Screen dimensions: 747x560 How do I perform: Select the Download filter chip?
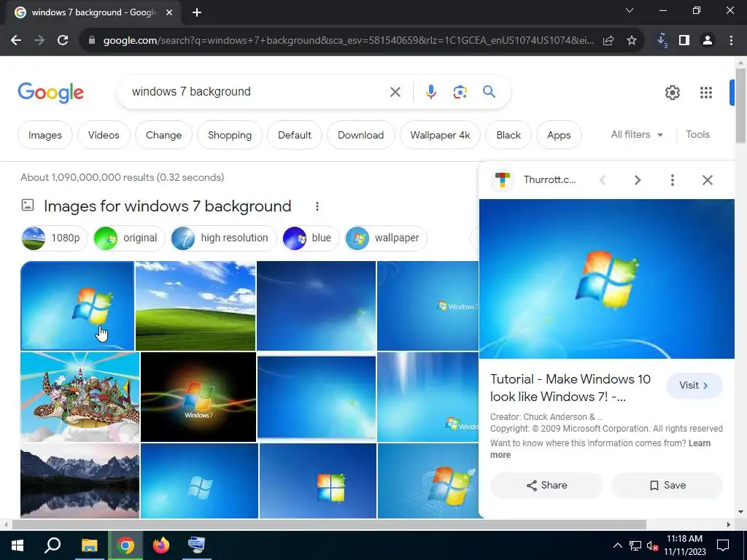(x=360, y=135)
